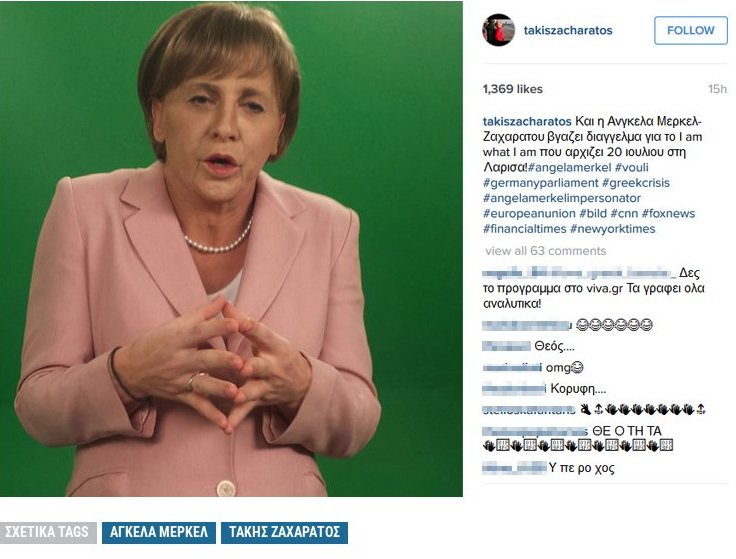Open the #angelamerkelimpersonator hashtag
The height and width of the screenshot is (559, 736).
[x=562, y=198]
